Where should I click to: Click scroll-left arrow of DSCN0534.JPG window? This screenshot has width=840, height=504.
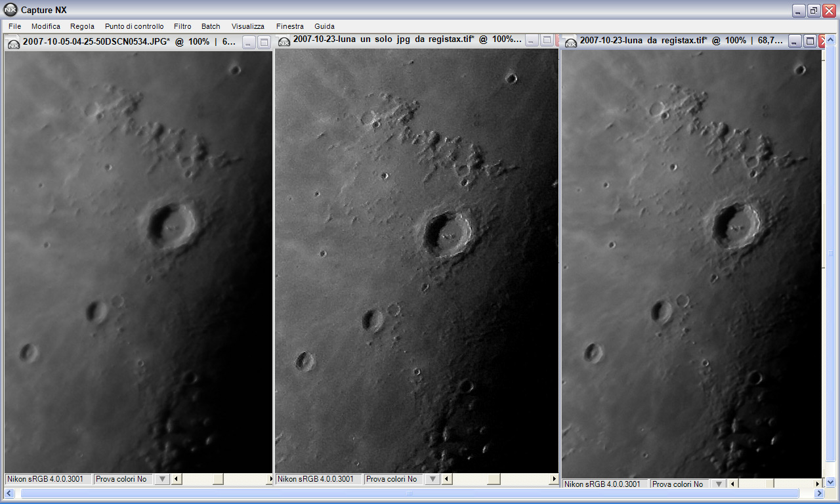coord(176,479)
